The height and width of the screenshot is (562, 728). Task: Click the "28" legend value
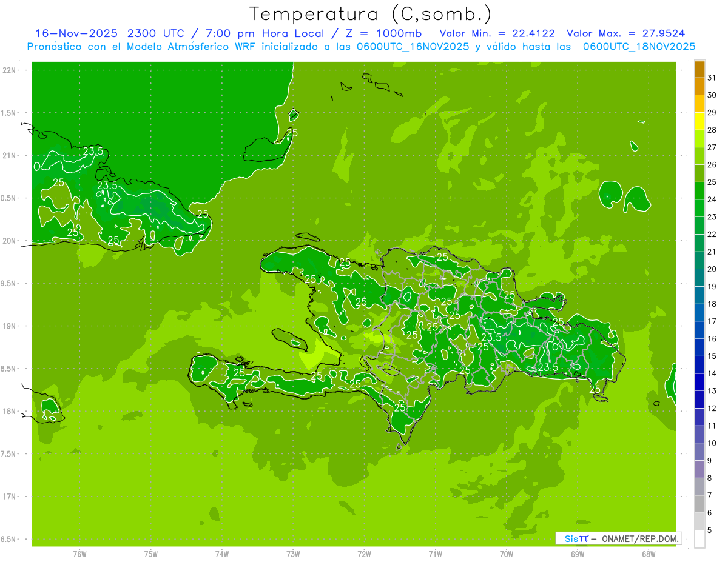[712, 130]
